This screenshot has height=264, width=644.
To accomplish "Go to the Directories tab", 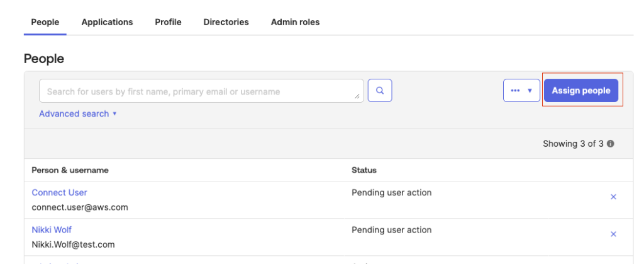I will 226,22.
